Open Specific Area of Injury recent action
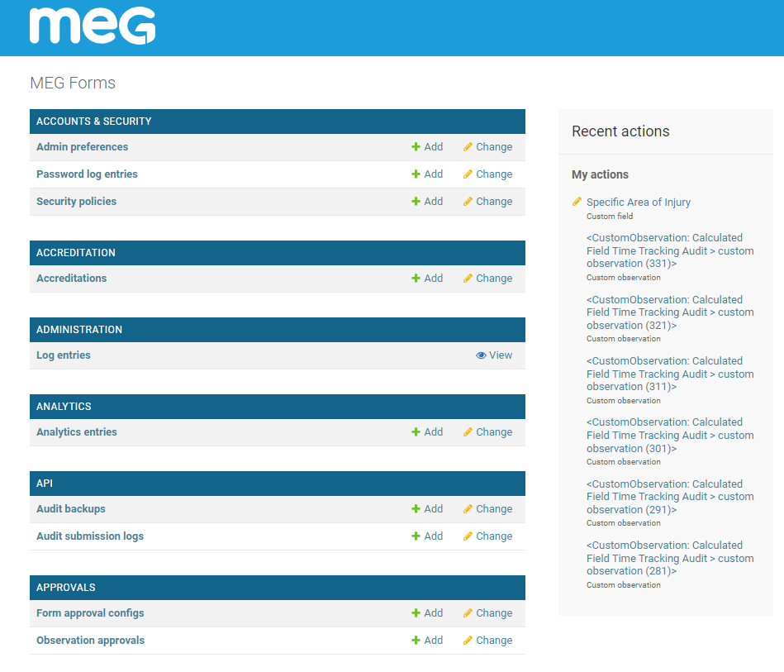Viewport: 784px width, 672px height. pos(639,203)
